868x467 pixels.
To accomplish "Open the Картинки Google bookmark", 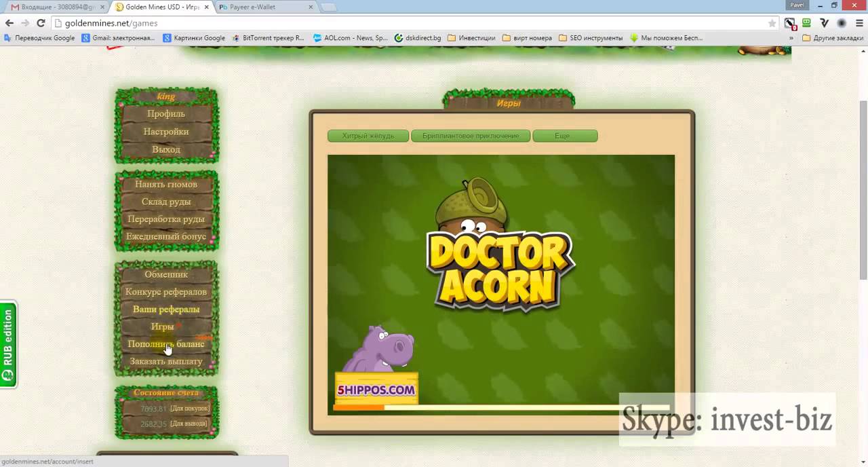I will pyautogui.click(x=193, y=38).
